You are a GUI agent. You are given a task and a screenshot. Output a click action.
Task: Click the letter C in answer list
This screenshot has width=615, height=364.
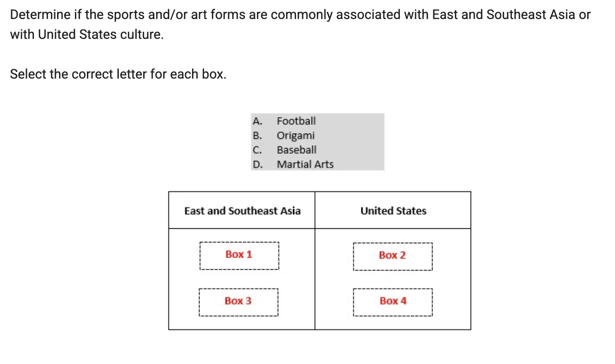coord(257,150)
